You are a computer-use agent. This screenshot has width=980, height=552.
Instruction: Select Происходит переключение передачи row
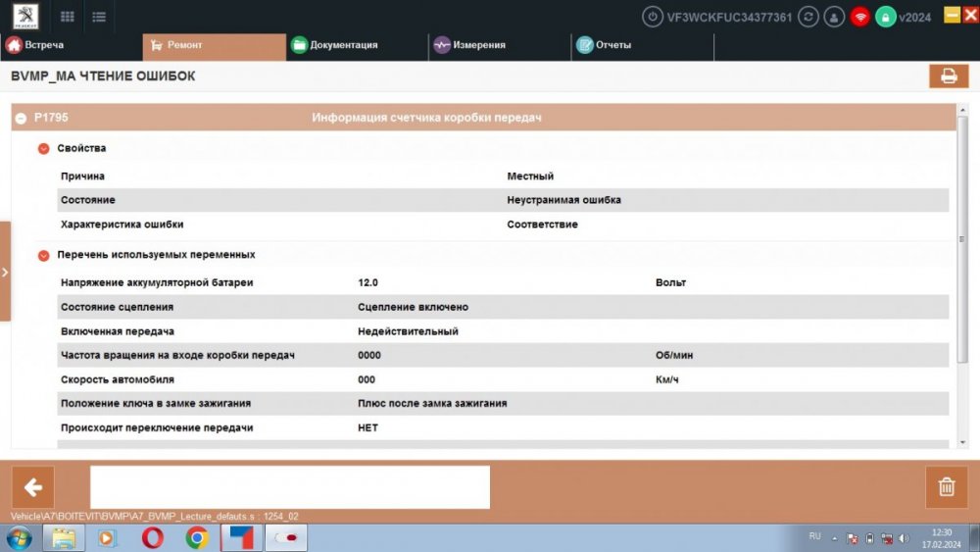pos(503,427)
